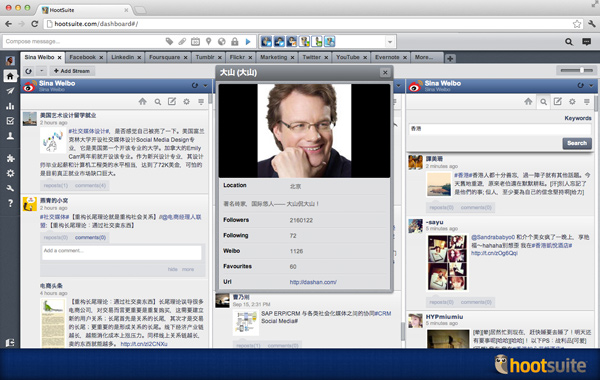Open the speech bubble notifications icon
This screenshot has height=380, width=600.
click(x=586, y=41)
